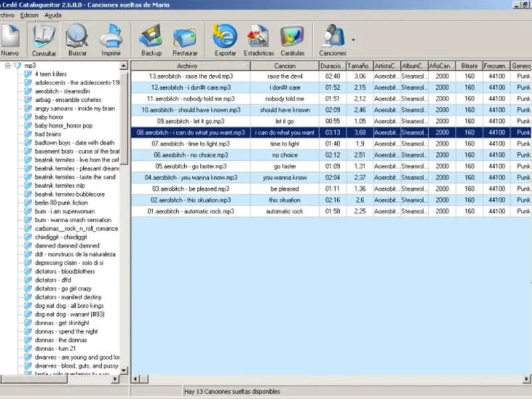Click the Exportar toolbar icon
This screenshot has height=399, width=532.
click(225, 39)
